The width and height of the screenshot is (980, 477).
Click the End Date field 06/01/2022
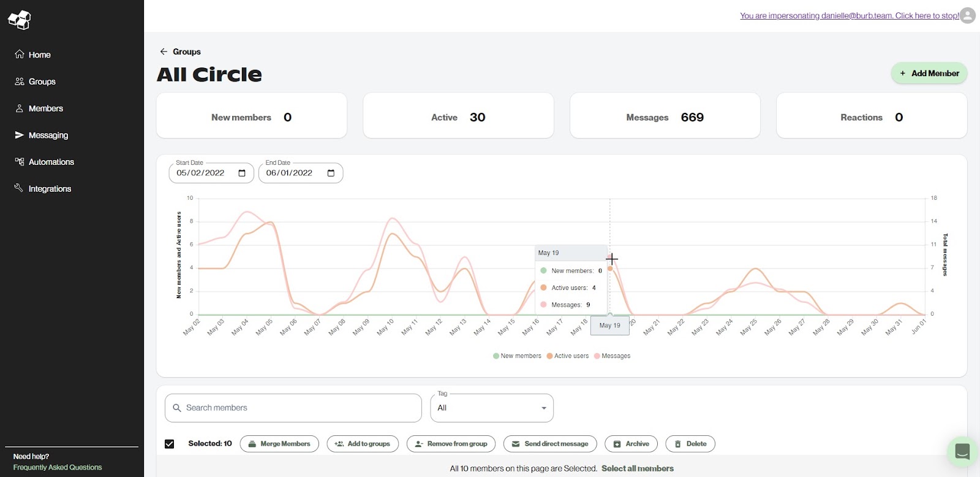290,173
